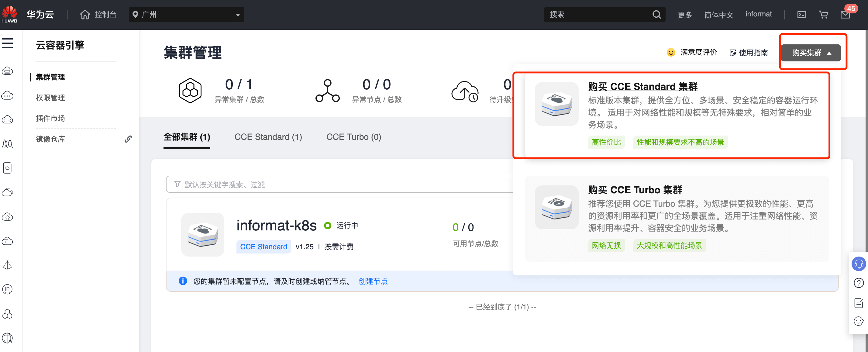Screen dimensions: 868x352
Task: Toggle the hamburger service list menu
Action: click(x=7, y=43)
